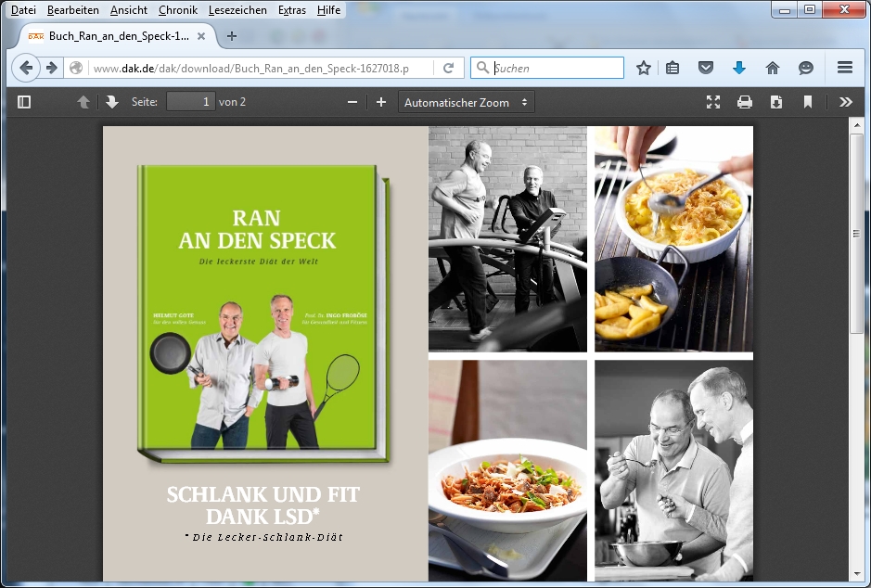Print the PDF document
This screenshot has height=588, width=871.
744,102
